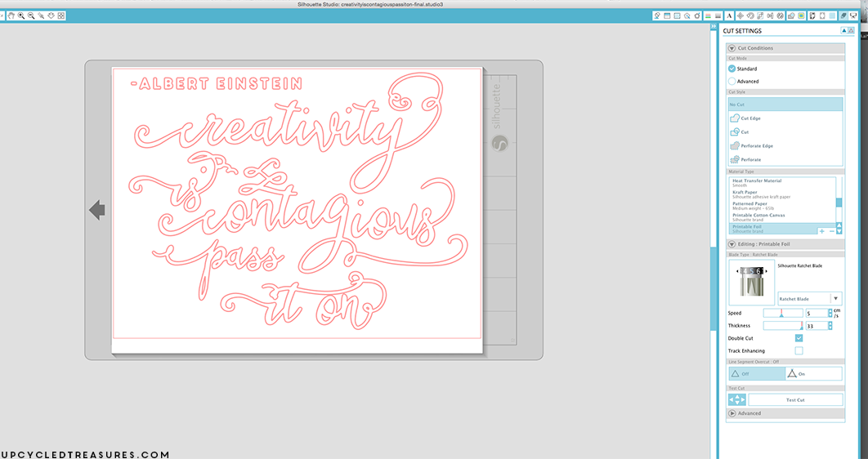The height and width of the screenshot is (459, 868).
Task: Select the Pan hand tool
Action: (11, 16)
